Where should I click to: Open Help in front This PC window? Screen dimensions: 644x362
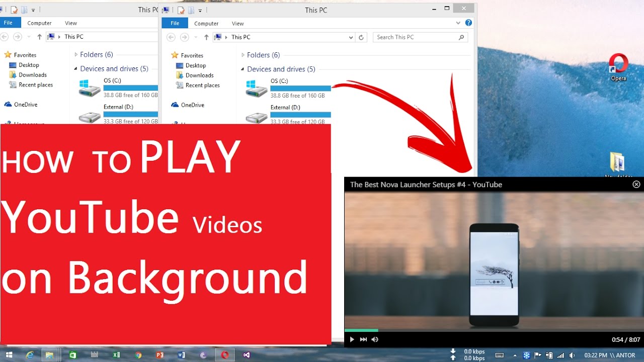pyautogui.click(x=468, y=23)
